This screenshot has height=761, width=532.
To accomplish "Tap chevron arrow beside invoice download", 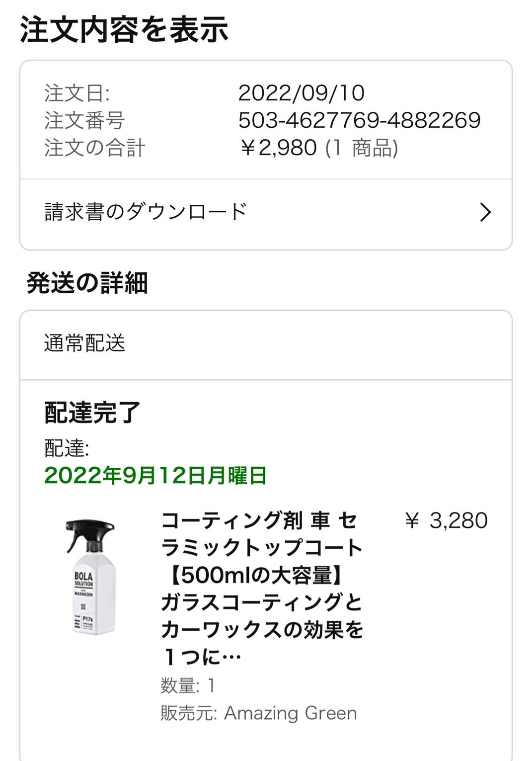I will (485, 212).
